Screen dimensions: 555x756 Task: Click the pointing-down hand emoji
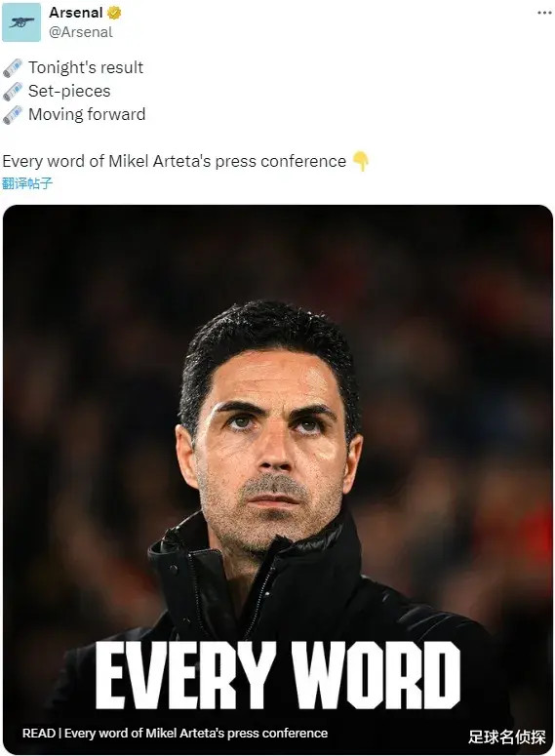[361, 161]
